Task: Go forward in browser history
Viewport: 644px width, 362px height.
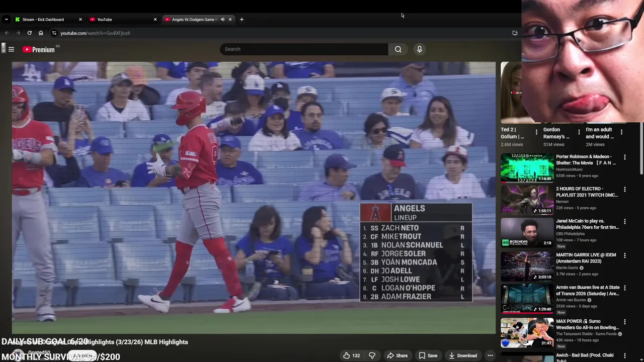Action: tap(18, 33)
